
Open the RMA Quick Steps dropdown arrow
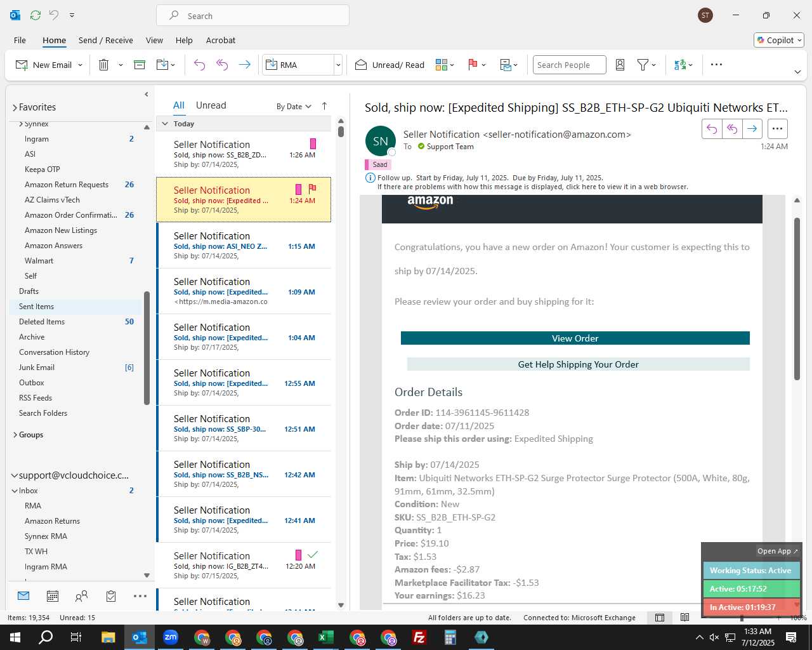(338, 65)
